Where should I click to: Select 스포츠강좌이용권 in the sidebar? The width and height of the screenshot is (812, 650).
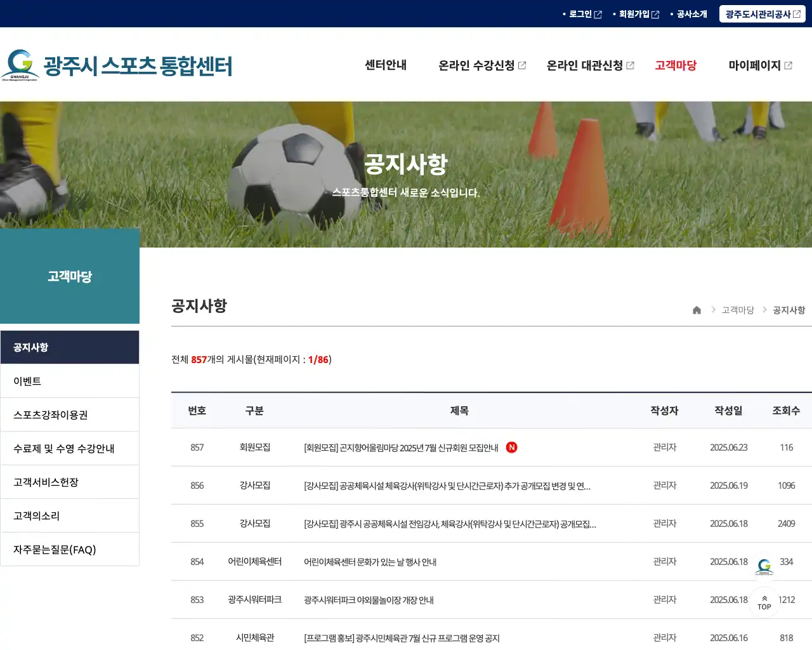point(70,415)
